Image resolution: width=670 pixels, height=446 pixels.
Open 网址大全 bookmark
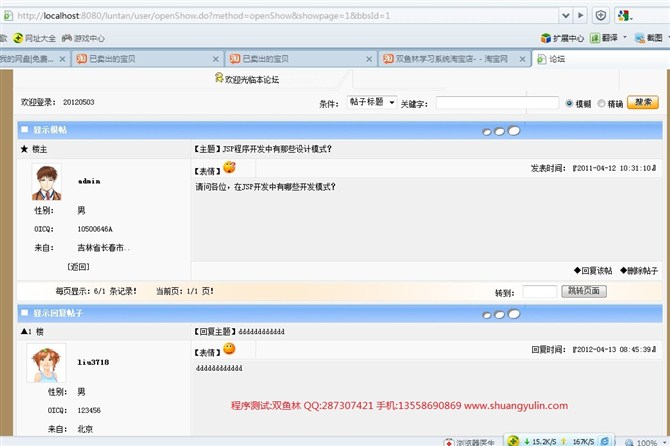click(x=34, y=38)
